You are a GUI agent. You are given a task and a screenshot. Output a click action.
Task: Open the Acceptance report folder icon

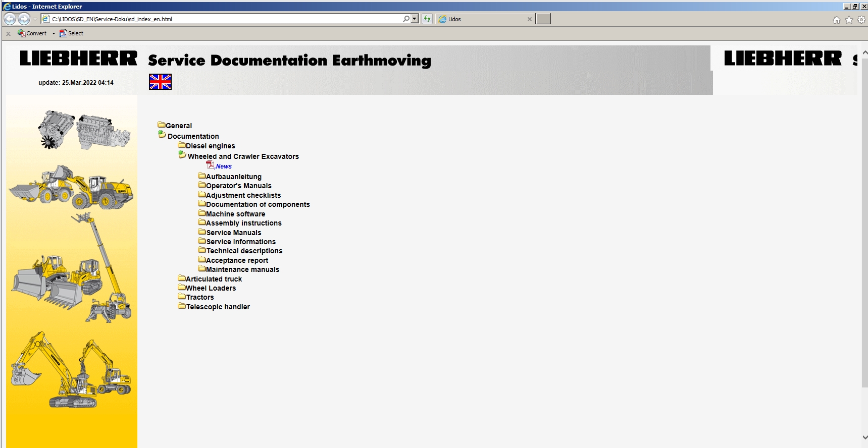(x=202, y=259)
